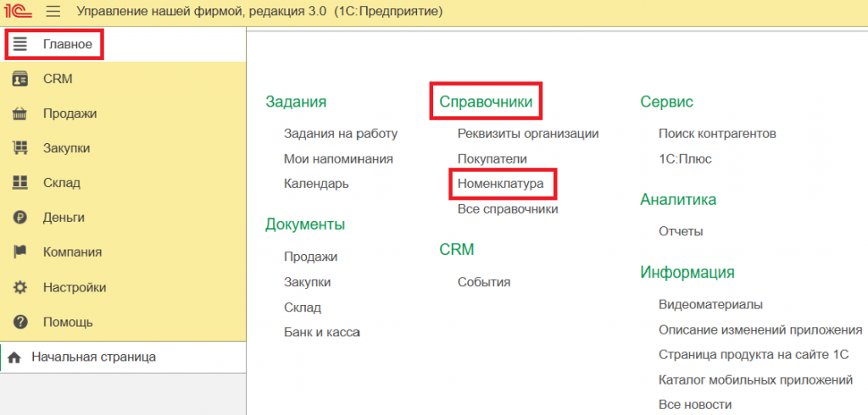Screen dimensions: 868x415
Task: Open Покупатели directory link
Action: point(492,159)
